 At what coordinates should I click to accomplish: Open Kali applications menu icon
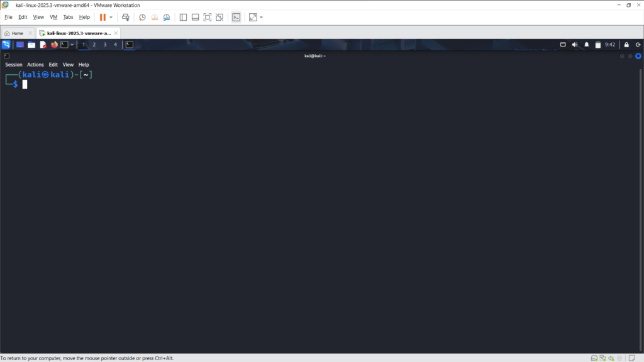coord(6,45)
